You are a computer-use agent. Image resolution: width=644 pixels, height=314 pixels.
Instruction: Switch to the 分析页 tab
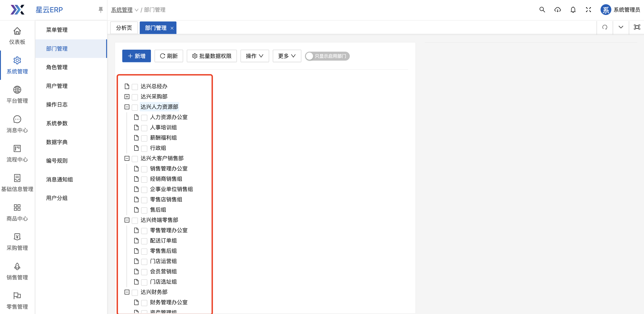pos(124,28)
